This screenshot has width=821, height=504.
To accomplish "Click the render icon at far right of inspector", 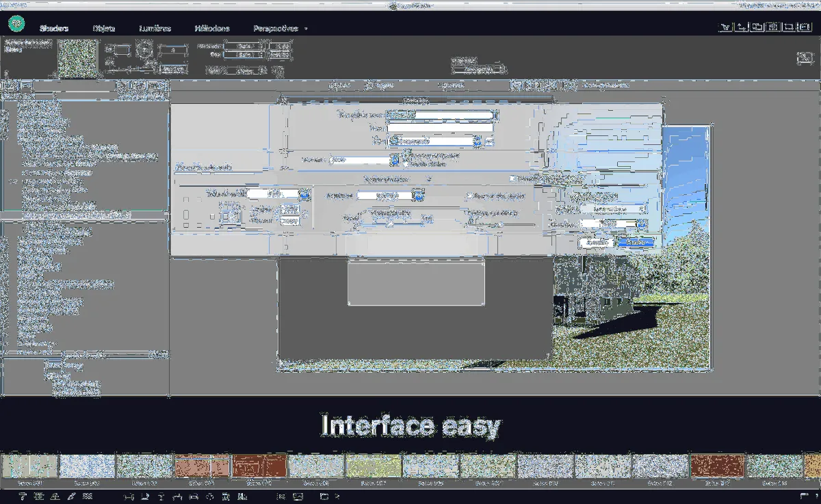I will [x=804, y=59].
